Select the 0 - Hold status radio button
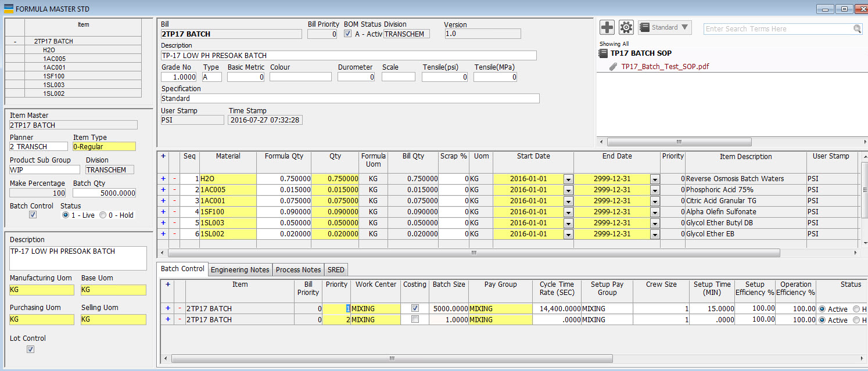Screen dimensions: 868x371 [x=103, y=215]
